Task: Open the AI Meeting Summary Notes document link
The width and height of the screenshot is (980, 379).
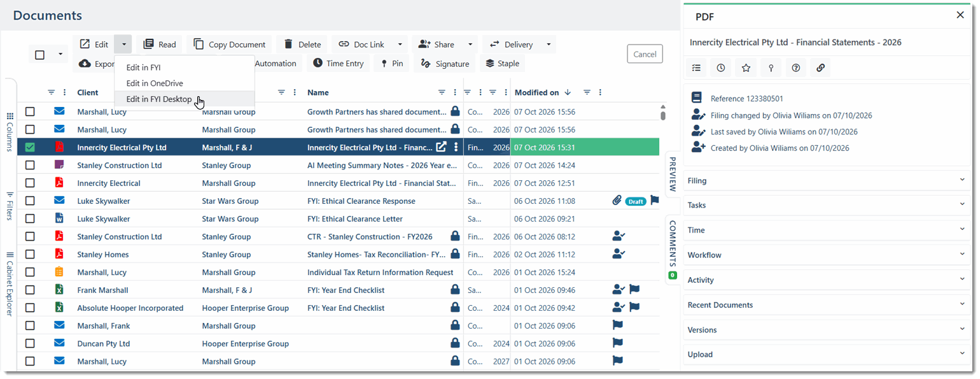Action: pos(382,165)
